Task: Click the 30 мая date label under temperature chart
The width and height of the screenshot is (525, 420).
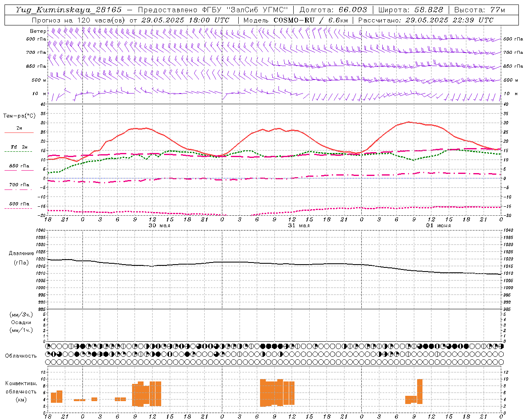Action: [160, 226]
